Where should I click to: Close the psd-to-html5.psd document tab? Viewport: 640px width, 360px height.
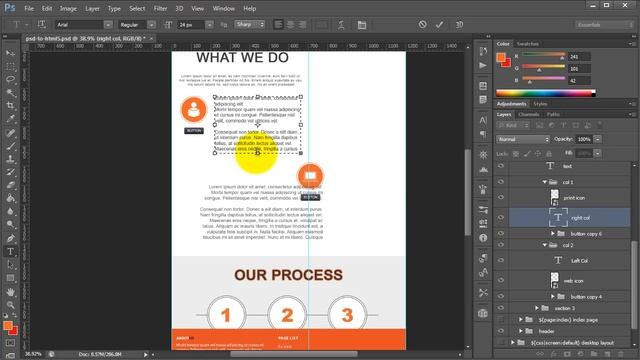(151, 38)
